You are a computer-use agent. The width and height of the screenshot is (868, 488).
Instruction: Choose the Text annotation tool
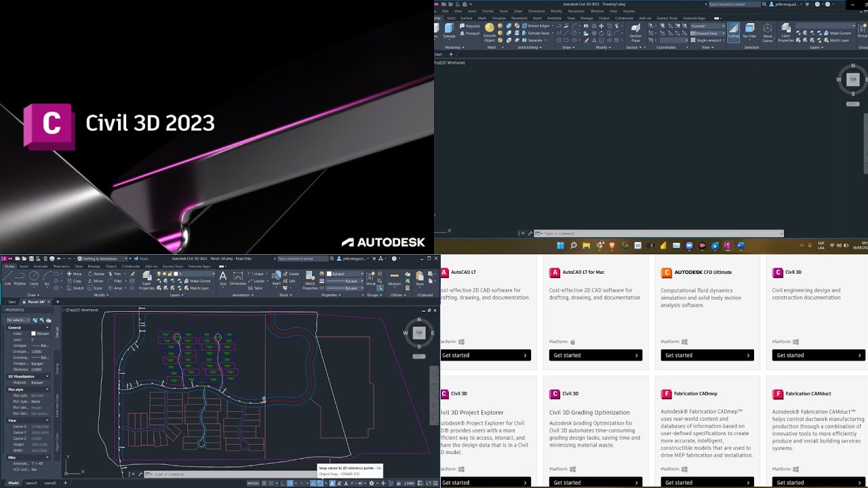(x=223, y=279)
